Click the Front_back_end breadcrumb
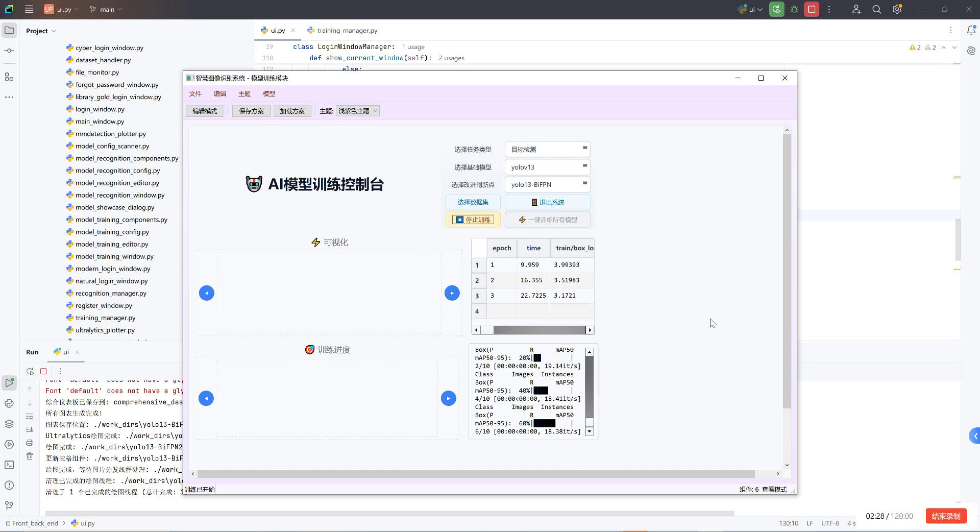The image size is (980, 532). [35, 523]
